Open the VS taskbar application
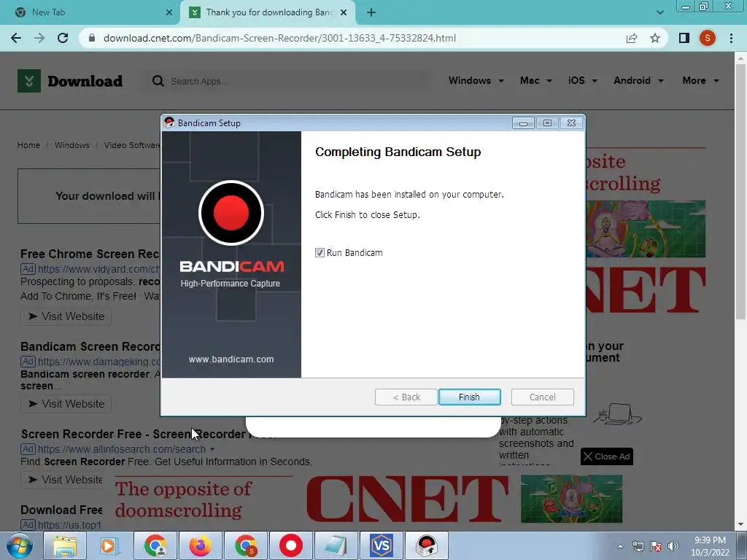 [381, 545]
